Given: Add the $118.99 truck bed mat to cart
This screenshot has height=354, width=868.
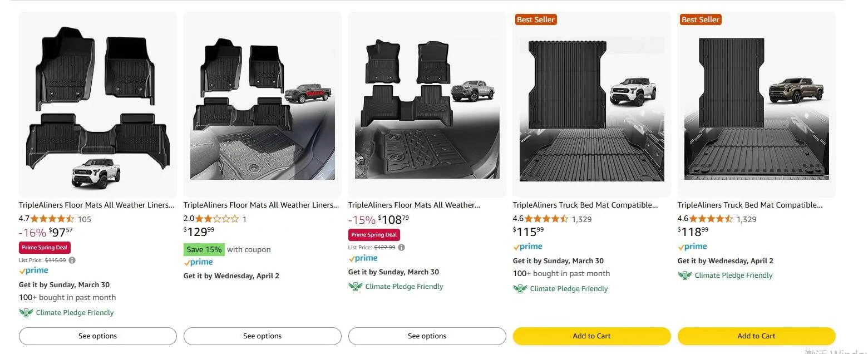Looking at the screenshot, I should (756, 336).
